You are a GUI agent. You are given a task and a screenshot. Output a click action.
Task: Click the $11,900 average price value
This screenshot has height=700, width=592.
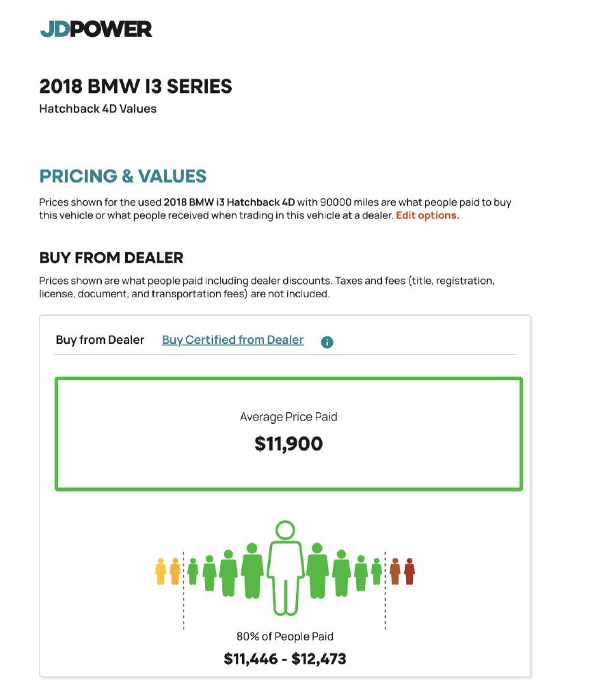(x=288, y=444)
